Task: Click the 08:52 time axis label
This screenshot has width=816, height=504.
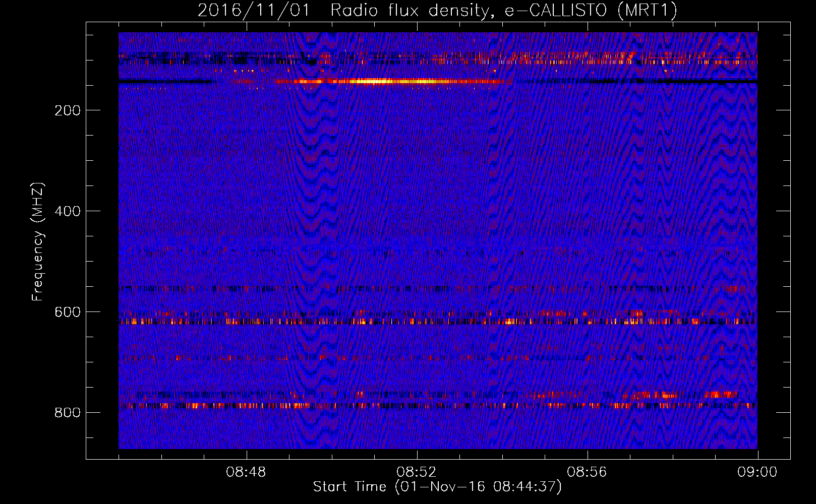Action: [417, 472]
